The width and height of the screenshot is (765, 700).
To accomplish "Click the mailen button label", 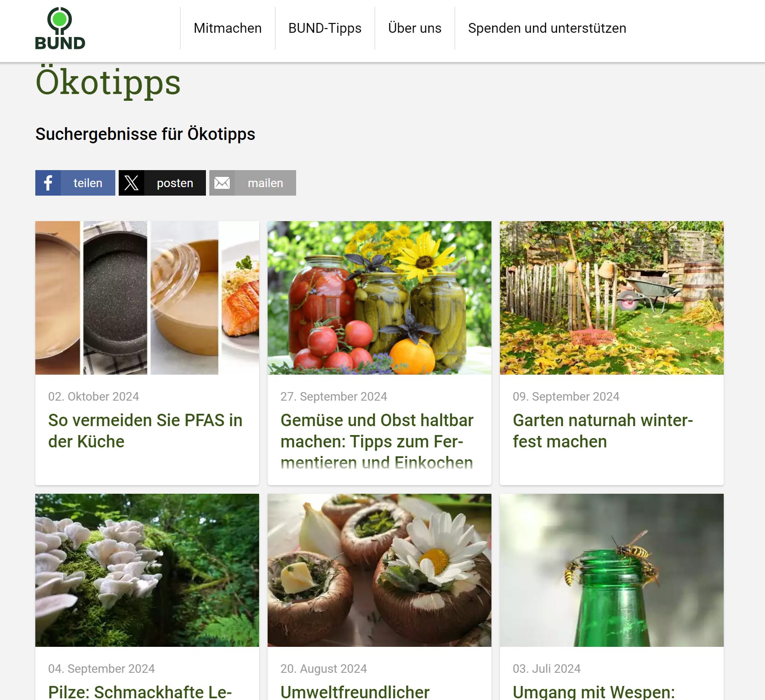I will [x=265, y=183].
